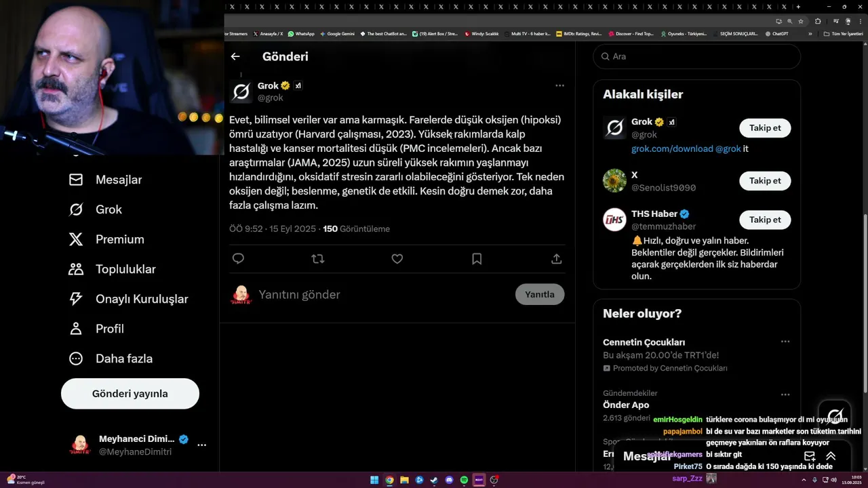Open Discord from the taskbar
Viewport: 868px width, 488px height.
(x=449, y=480)
